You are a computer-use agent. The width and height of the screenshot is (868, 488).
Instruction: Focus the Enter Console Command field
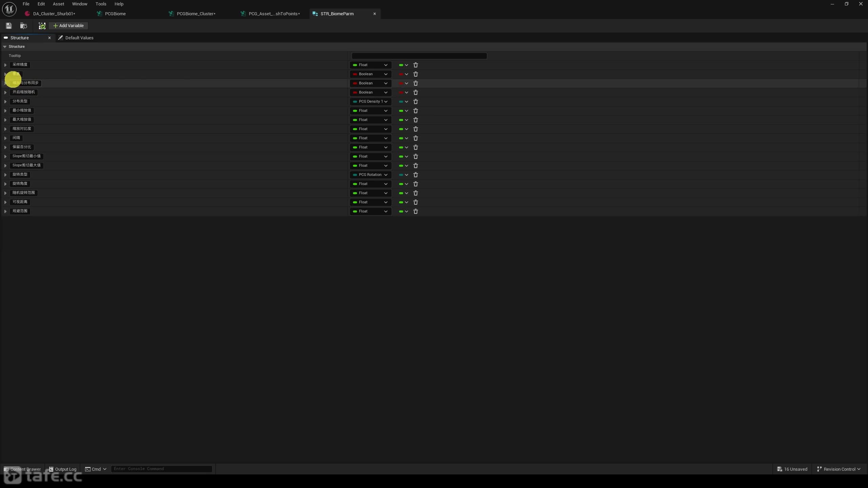pos(162,469)
